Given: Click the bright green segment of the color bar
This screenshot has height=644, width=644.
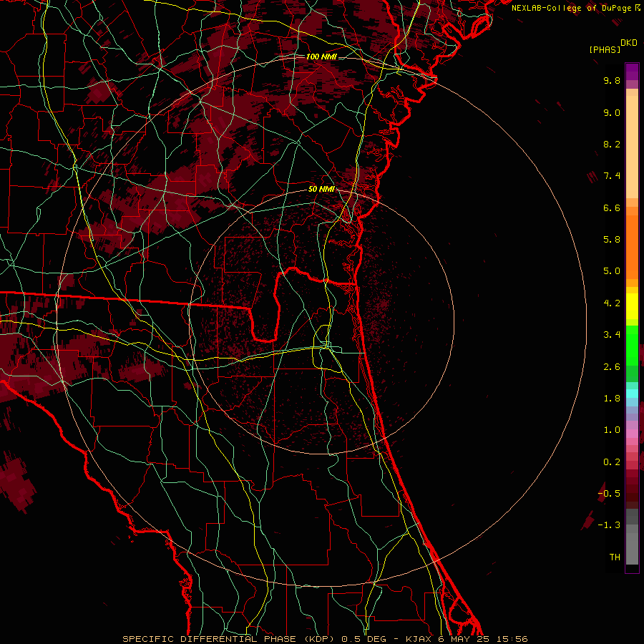Looking at the screenshot, I should (x=632, y=345).
